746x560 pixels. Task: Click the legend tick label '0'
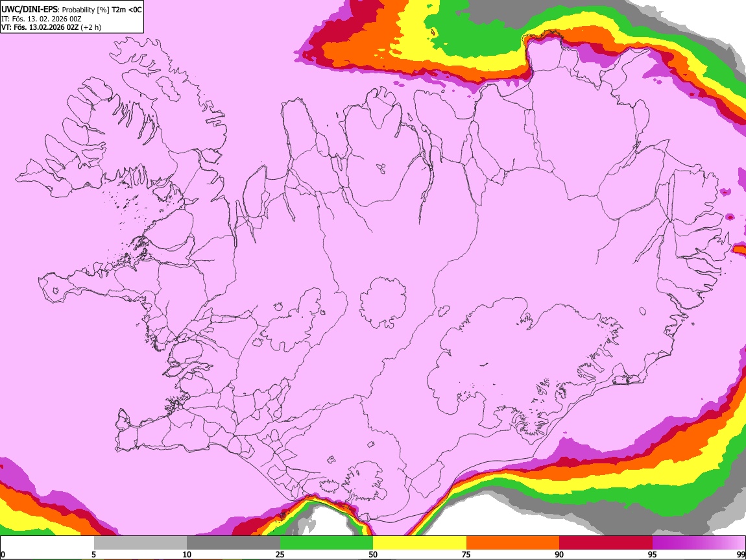3,555
